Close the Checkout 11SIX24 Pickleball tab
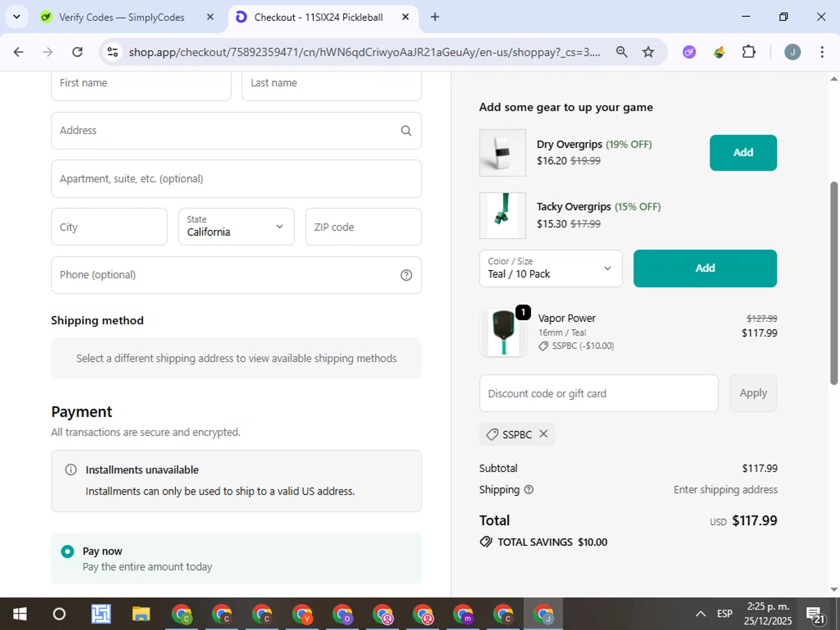 (405, 17)
